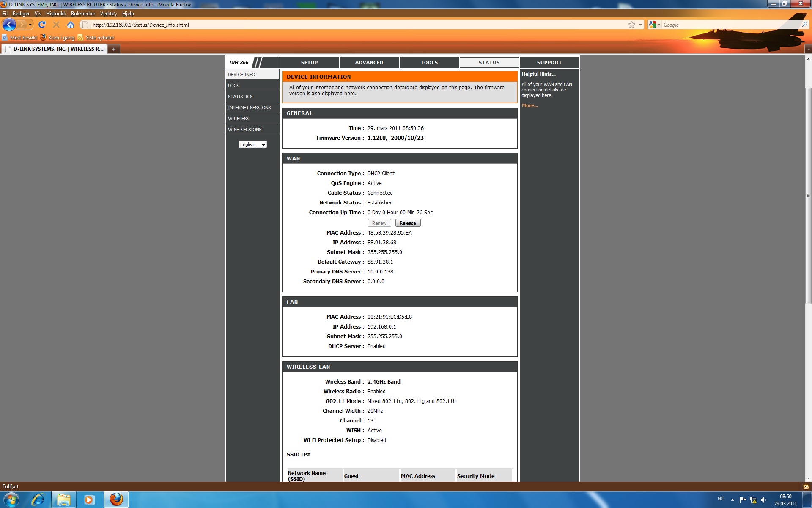Open the DEVICE INFO sidebar page
This screenshot has width=812, height=508.
point(252,75)
